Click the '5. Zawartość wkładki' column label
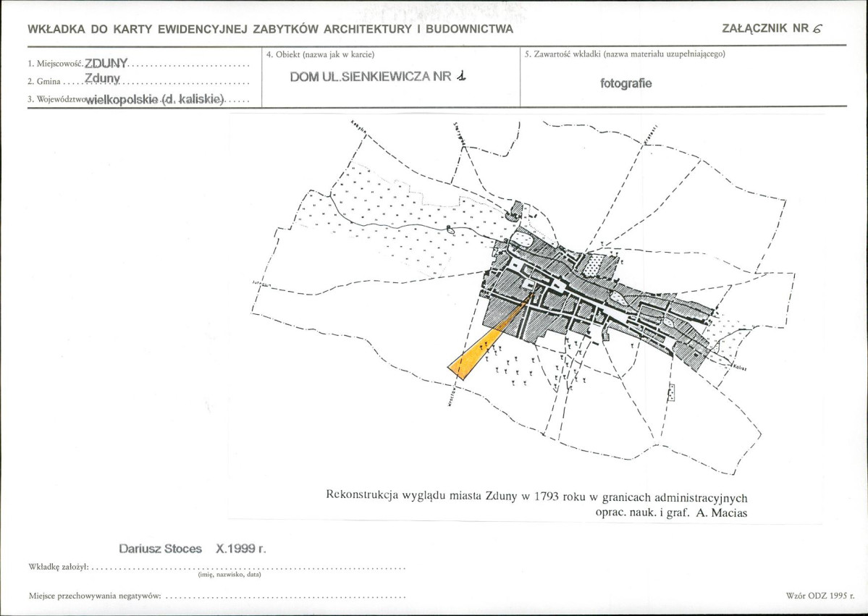868x616 pixels. [625, 54]
